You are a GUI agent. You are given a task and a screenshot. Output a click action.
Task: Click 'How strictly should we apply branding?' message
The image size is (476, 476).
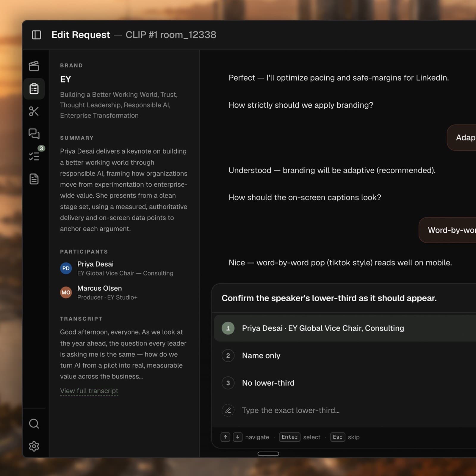click(x=301, y=105)
